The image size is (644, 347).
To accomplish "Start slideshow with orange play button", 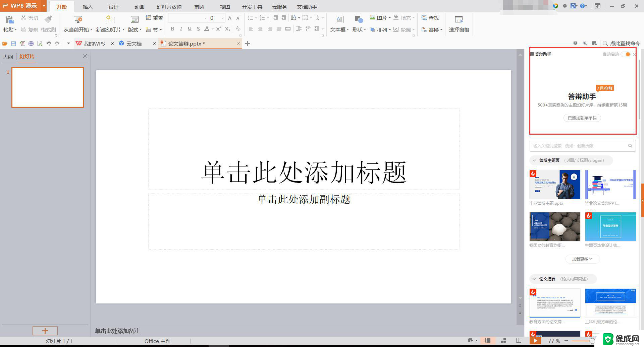I will pos(535,340).
